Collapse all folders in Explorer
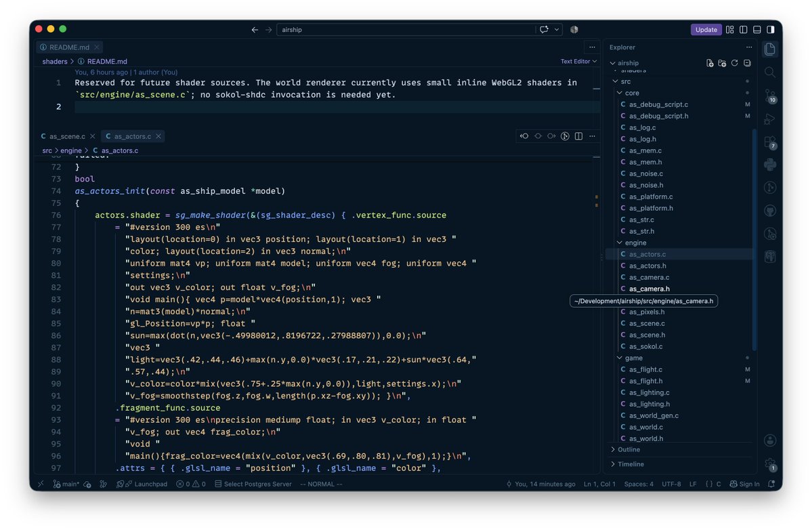 pyautogui.click(x=747, y=63)
